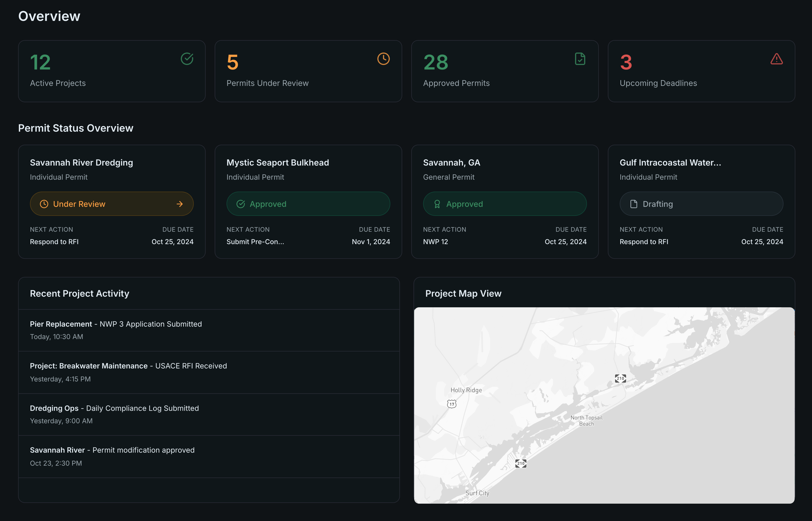The image size is (812, 521).
Task: Click the checkmark icon in Mystic Seaport Approved badge
Action: tap(240, 204)
